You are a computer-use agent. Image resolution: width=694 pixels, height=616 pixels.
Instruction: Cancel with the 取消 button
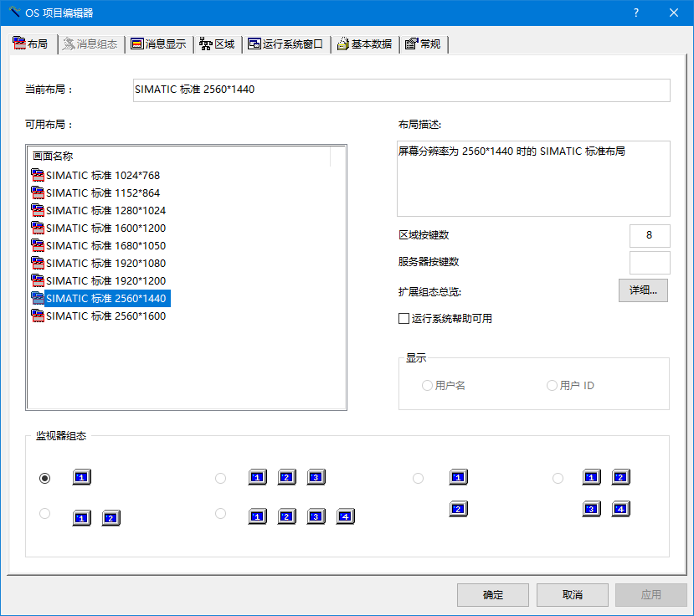(x=572, y=595)
